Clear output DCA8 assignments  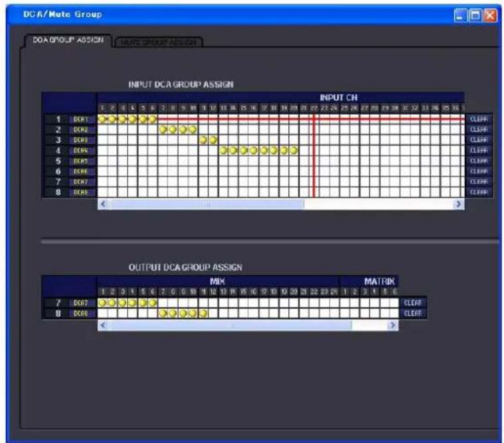pyautogui.click(x=413, y=313)
